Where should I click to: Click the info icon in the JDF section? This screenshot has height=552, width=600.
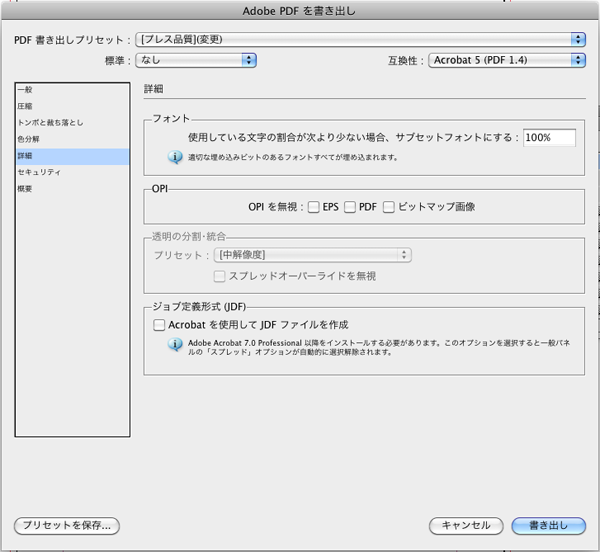[176, 344]
